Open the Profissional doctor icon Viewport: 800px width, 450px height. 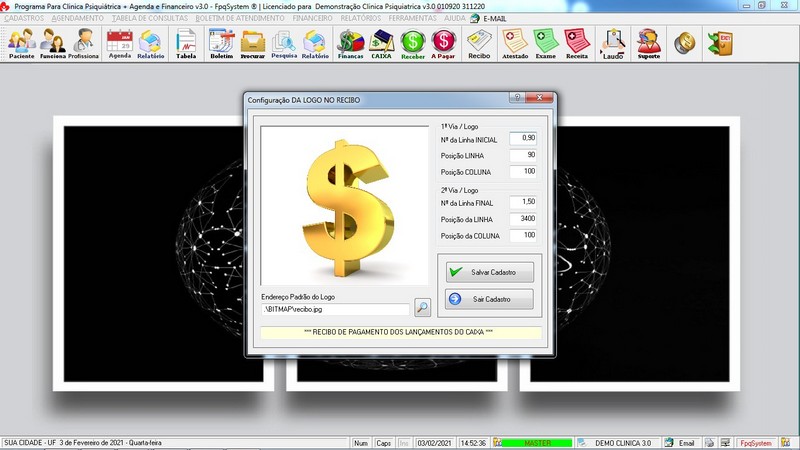(x=83, y=44)
